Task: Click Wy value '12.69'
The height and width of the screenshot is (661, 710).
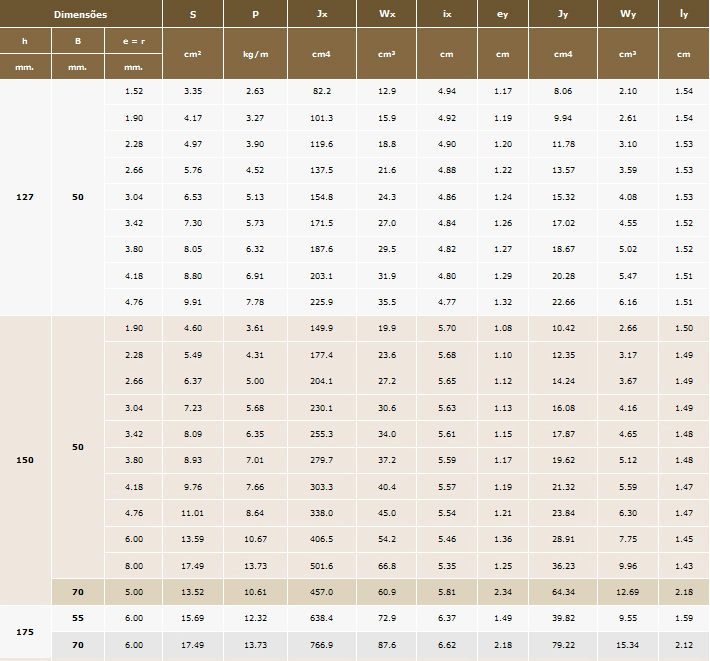Action: (x=628, y=592)
